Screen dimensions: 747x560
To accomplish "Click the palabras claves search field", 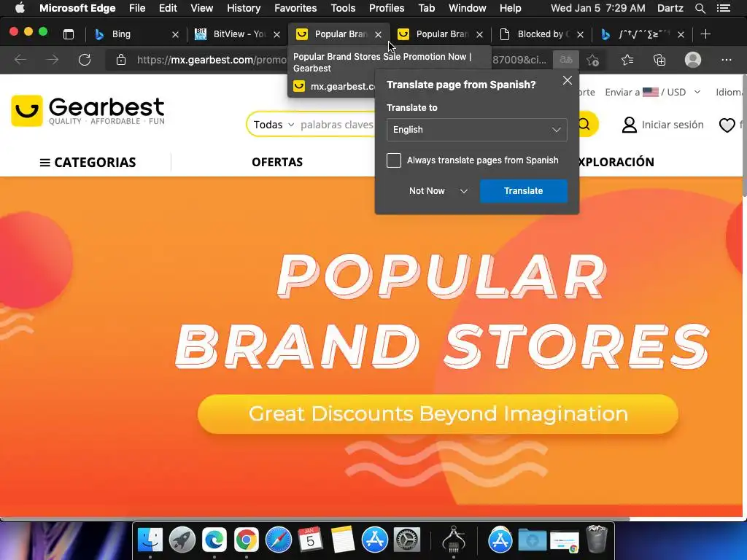I will tap(337, 125).
